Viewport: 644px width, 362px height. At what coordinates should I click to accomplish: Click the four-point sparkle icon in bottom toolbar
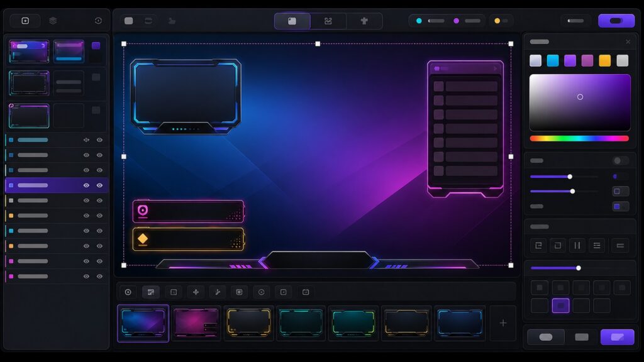[196, 292]
